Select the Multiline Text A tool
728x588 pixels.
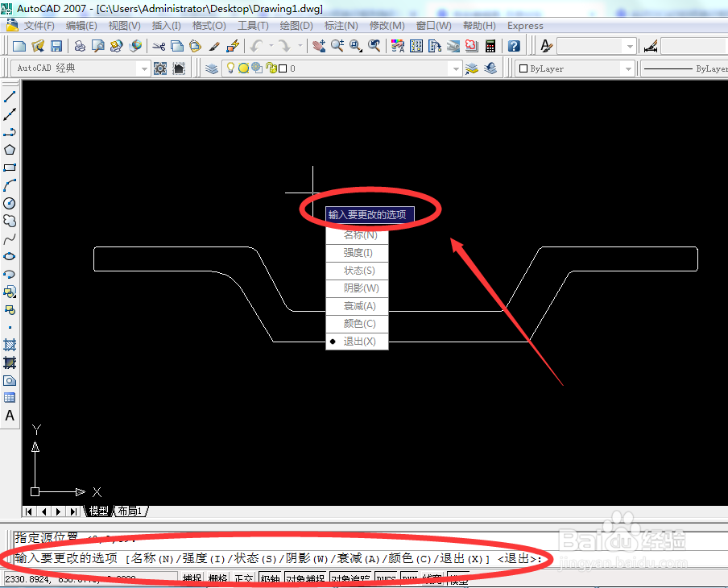point(10,416)
